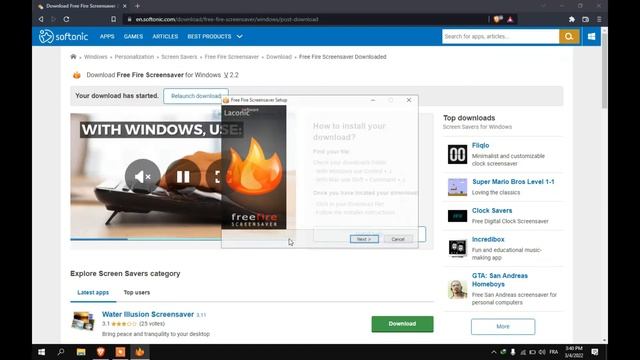Switch FRA keyboard language indicator
This screenshot has width=640, height=360.
point(554,352)
